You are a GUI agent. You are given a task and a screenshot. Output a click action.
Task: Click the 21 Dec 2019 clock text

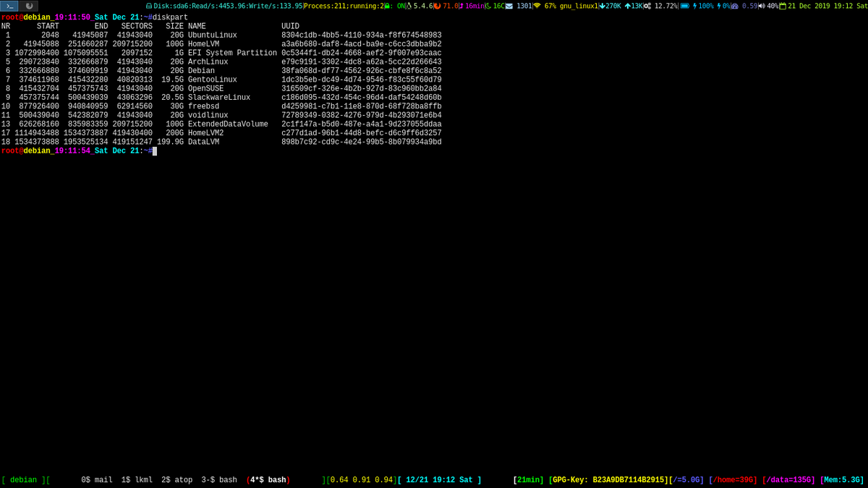pos(827,6)
